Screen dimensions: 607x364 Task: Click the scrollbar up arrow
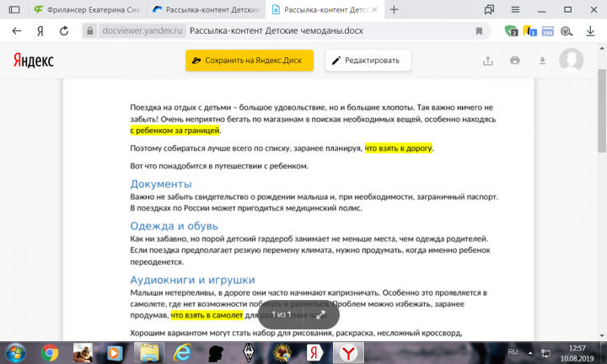point(602,49)
